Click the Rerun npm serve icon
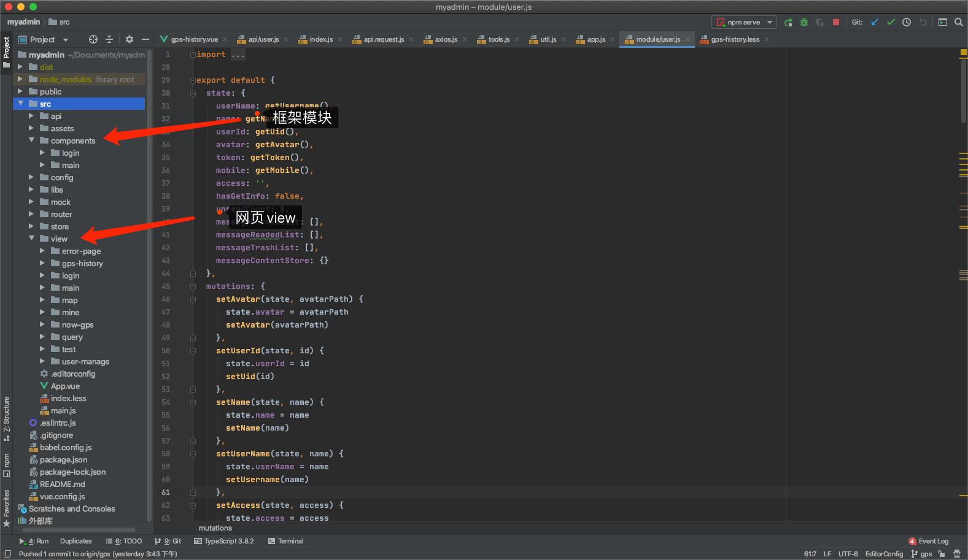Viewport: 968px width, 560px height. (x=788, y=23)
